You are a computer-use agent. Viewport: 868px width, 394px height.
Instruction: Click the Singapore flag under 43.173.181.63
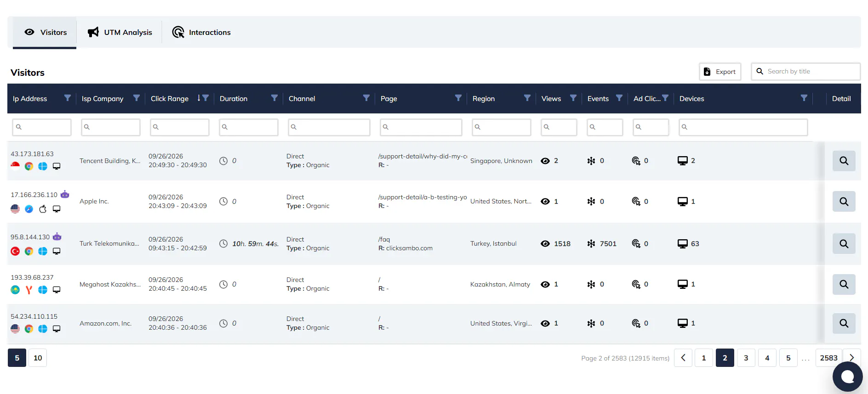point(15,166)
